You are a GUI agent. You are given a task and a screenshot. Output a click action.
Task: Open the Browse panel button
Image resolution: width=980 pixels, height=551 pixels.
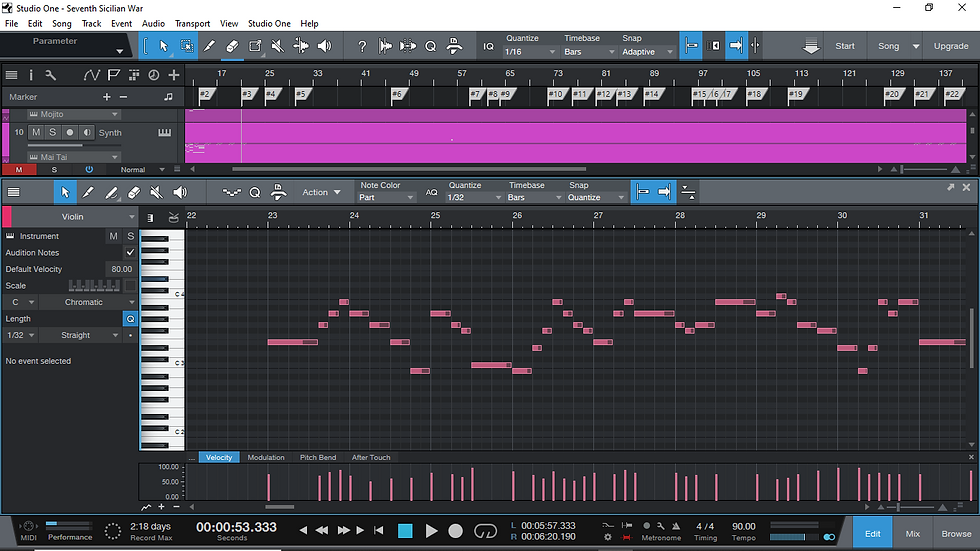pyautogui.click(x=956, y=534)
